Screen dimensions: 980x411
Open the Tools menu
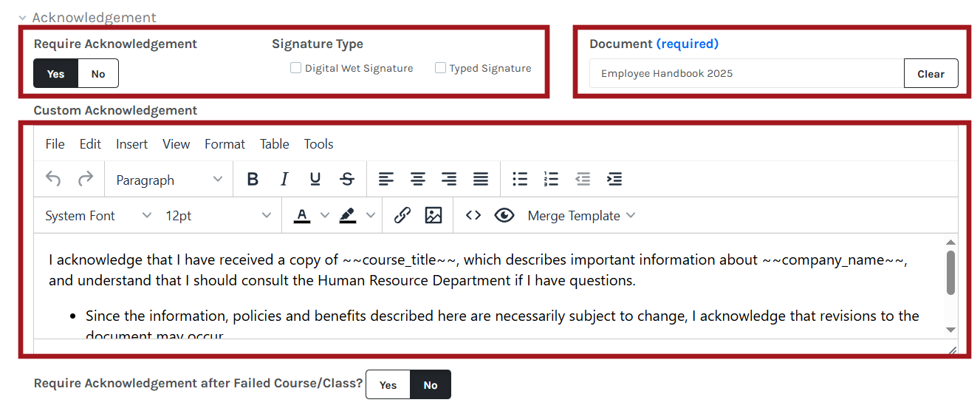tap(318, 143)
